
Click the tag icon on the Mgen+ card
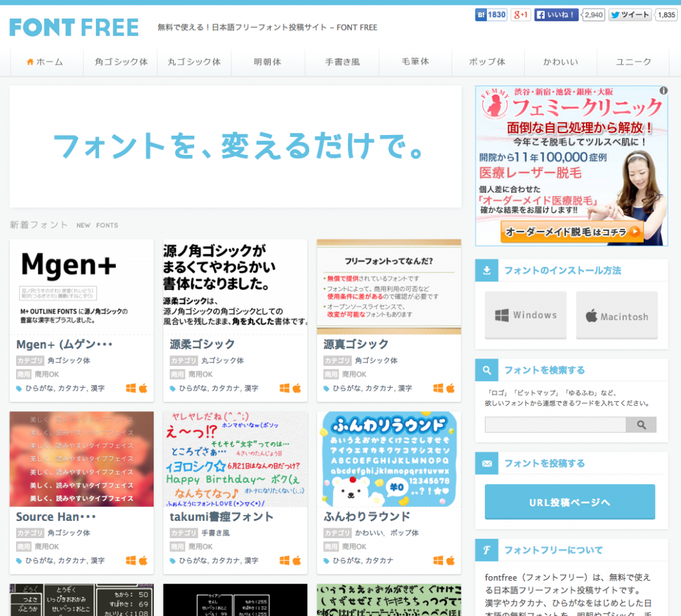[19, 388]
